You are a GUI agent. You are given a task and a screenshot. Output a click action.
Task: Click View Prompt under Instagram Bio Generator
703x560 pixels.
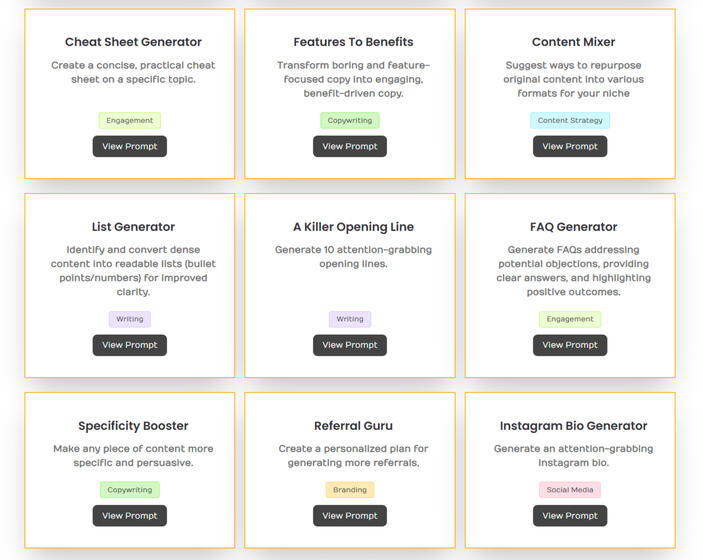coord(570,516)
